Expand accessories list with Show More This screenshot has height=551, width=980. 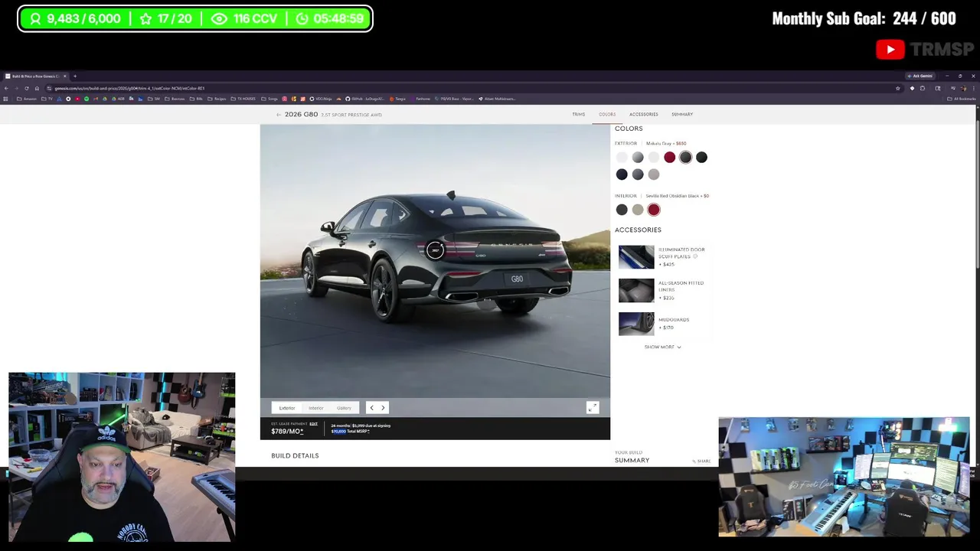[x=662, y=347]
